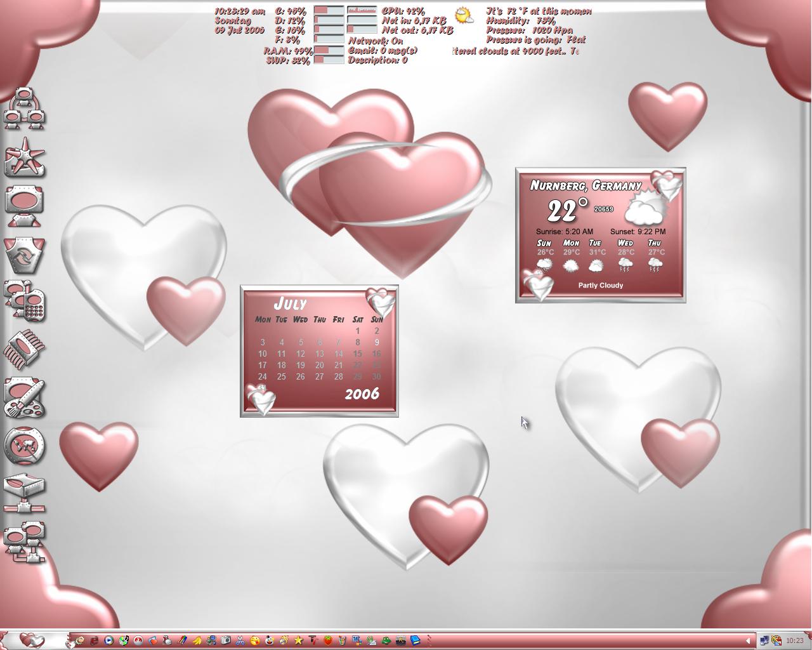This screenshot has height=650, width=812.
Task: Launch the strawberry quick launch icon
Action: [328, 641]
